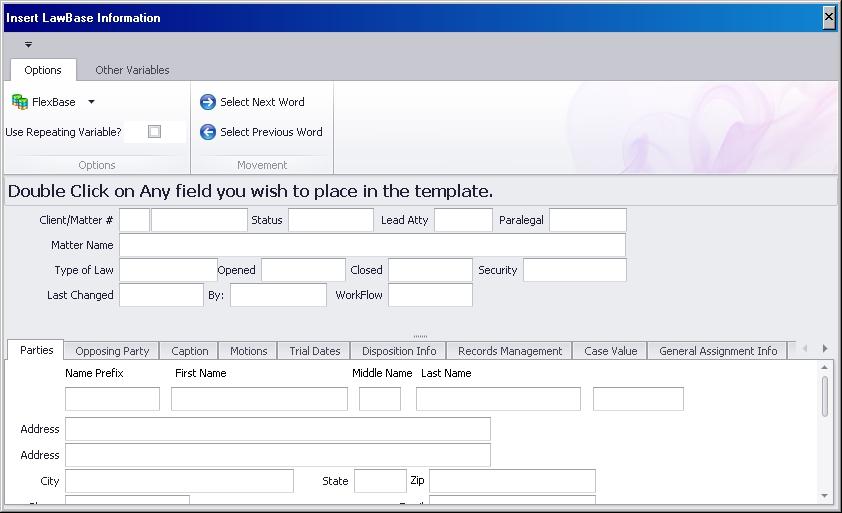Click the State field
842x513 pixels.
coord(380,481)
